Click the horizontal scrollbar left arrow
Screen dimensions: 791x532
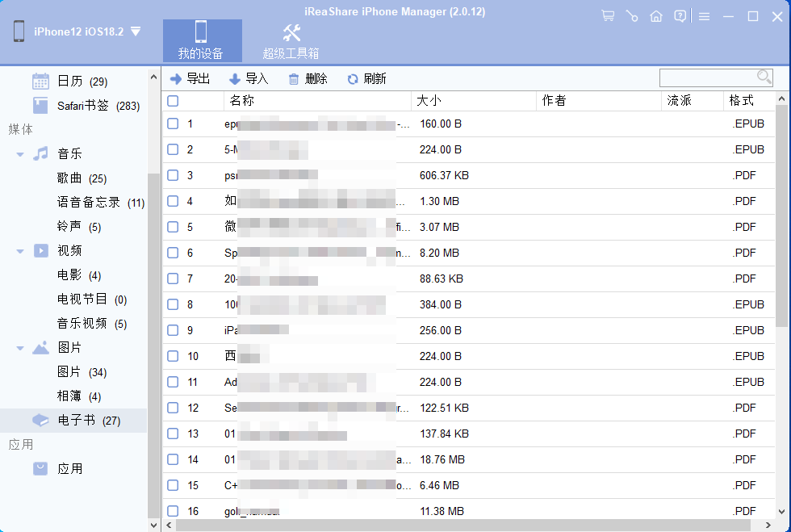[169, 525]
